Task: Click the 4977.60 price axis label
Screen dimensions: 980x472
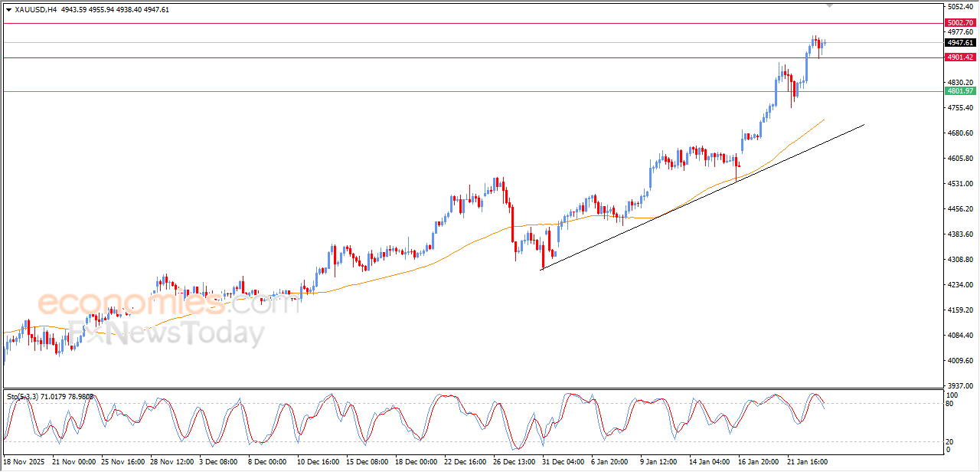Action: click(x=960, y=32)
